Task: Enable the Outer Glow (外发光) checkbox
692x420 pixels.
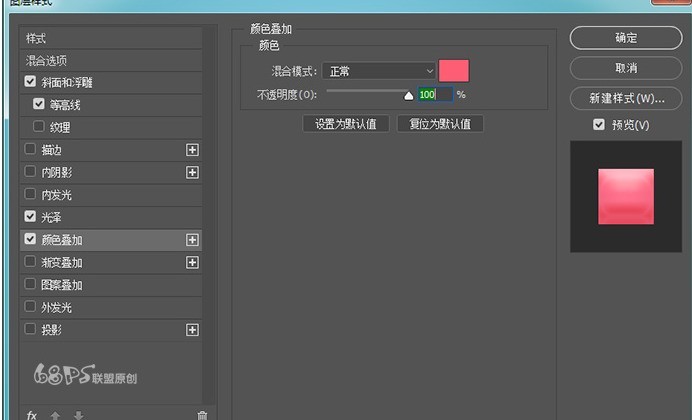Action: (30, 306)
